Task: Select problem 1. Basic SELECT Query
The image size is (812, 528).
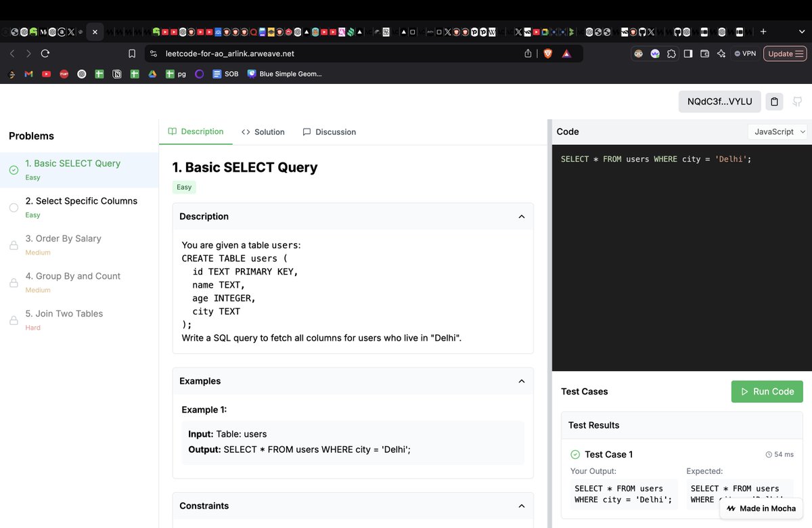Action: tap(79, 169)
